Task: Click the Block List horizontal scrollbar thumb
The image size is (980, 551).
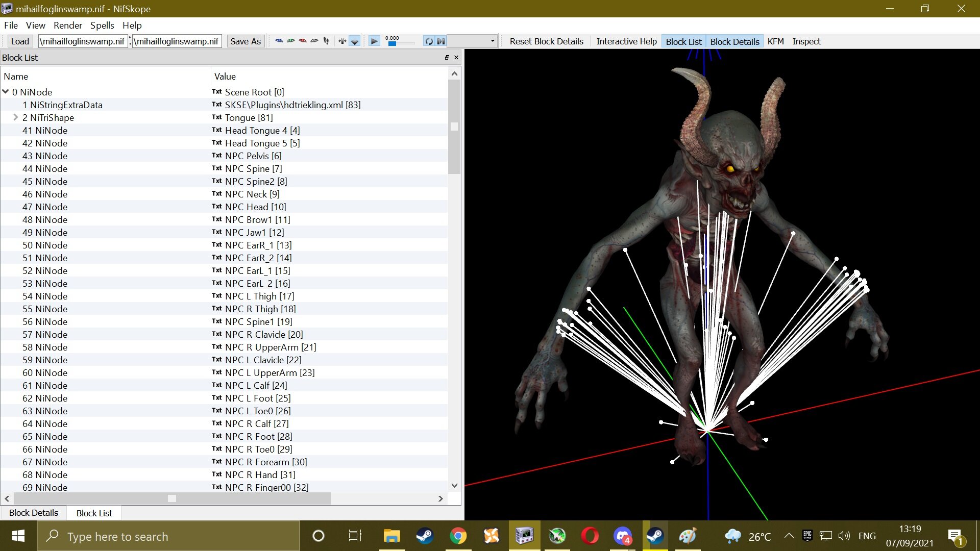Action: [x=172, y=498]
